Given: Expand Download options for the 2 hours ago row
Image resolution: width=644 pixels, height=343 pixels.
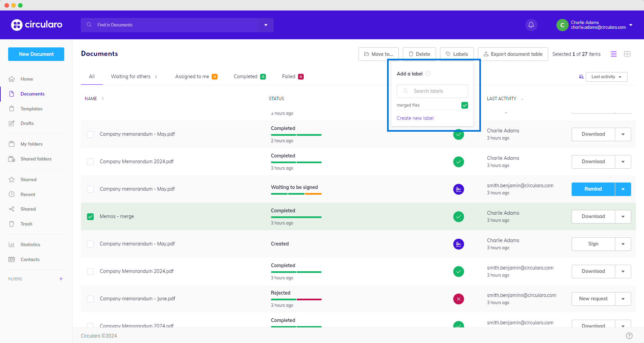Looking at the screenshot, I should point(623,134).
